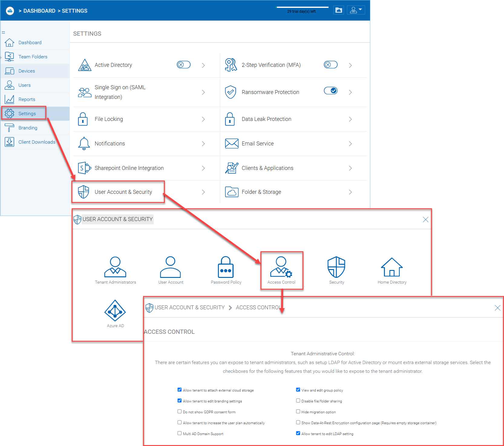
Task: Expand Data Leak Protection chevron
Action: click(350, 119)
